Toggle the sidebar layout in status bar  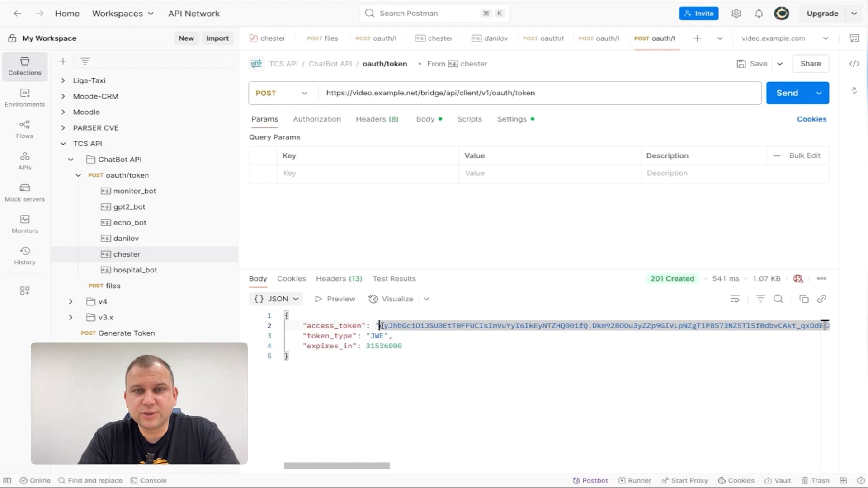point(7,480)
